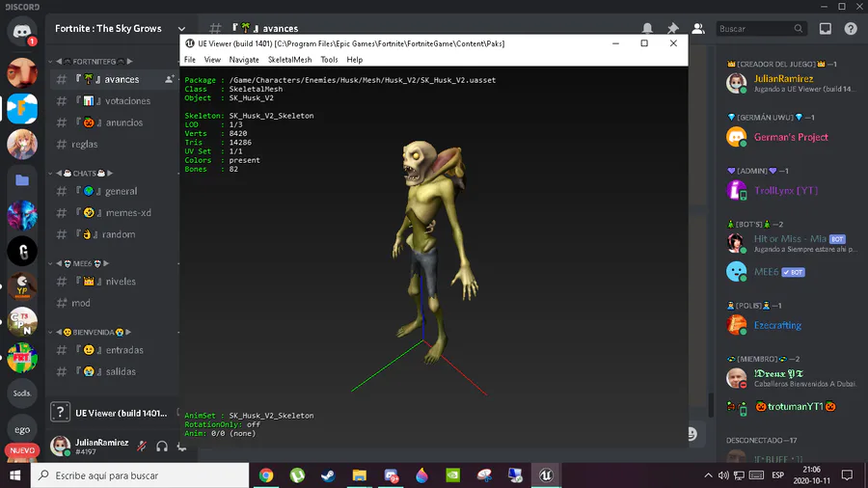The width and height of the screenshot is (868, 488).
Task: Open UE Viewer Tools menu
Action: coord(329,60)
